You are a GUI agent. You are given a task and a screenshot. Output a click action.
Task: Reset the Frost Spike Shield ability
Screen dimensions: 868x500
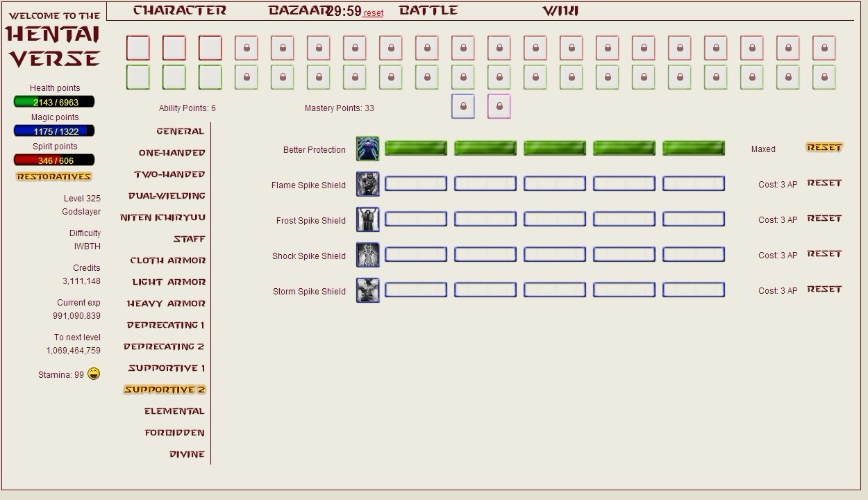point(824,218)
